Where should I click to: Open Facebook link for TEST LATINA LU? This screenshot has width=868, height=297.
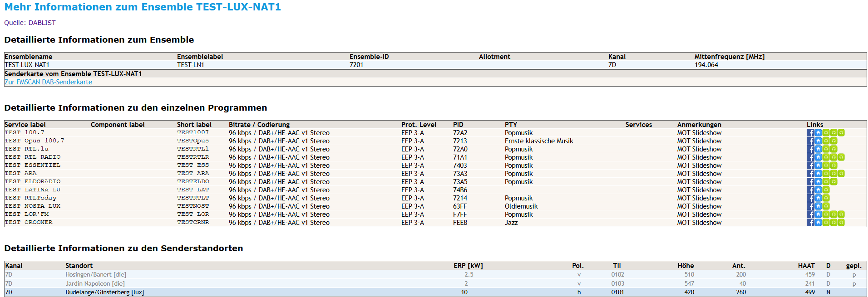tap(810, 190)
